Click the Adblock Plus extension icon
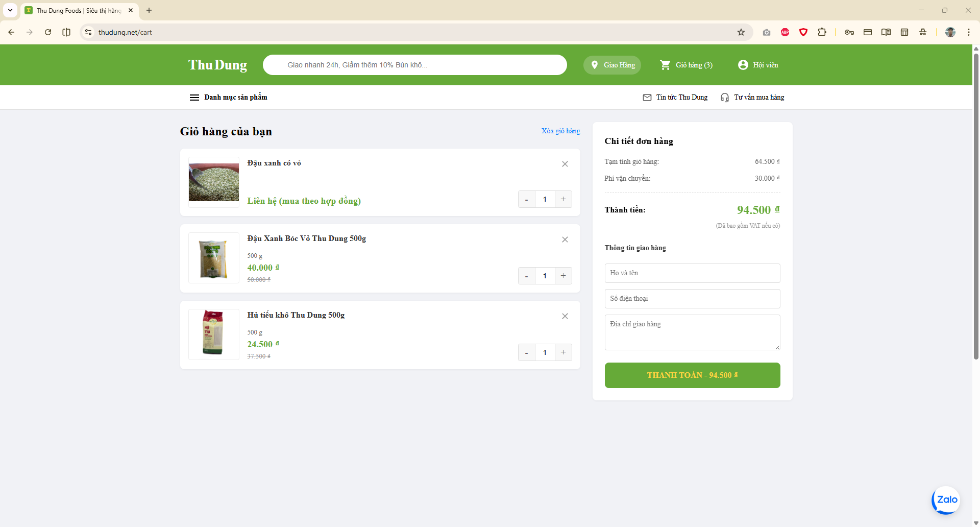Screen dimensions: 980x527 785,32
